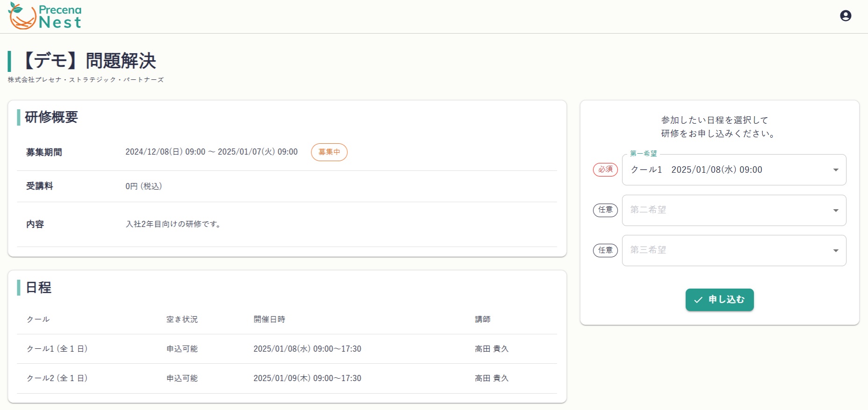Click the 任意 badge beside 第二希望
This screenshot has height=410, width=868.
coord(605,210)
